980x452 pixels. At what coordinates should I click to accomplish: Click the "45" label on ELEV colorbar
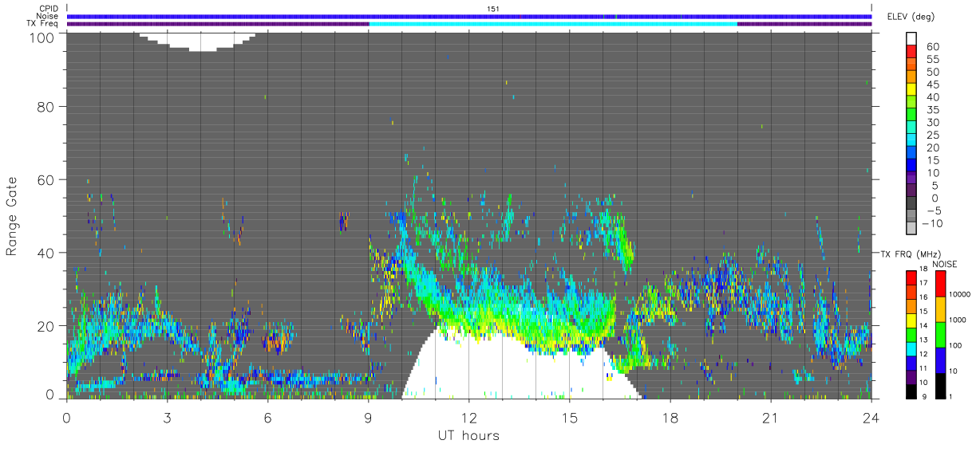[x=932, y=85]
